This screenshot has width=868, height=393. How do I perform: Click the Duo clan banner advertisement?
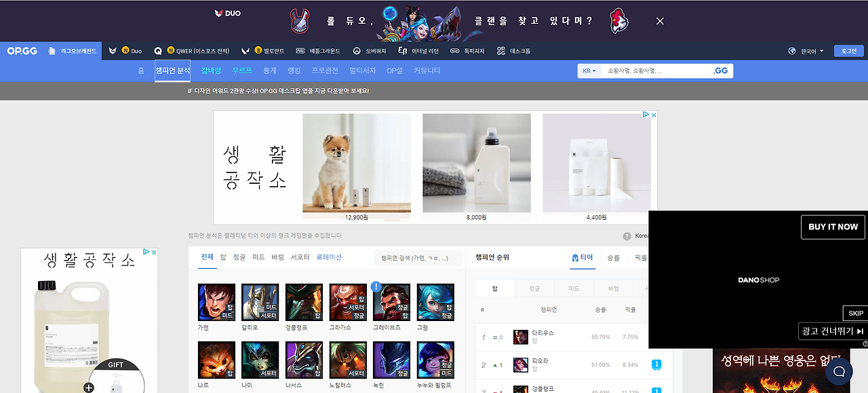click(434, 21)
